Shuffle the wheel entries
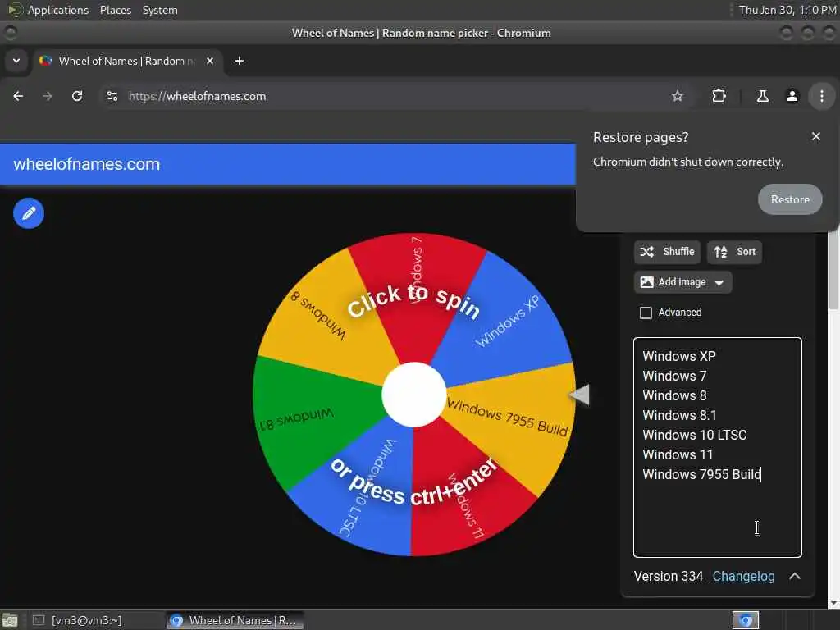840x630 pixels. (667, 252)
